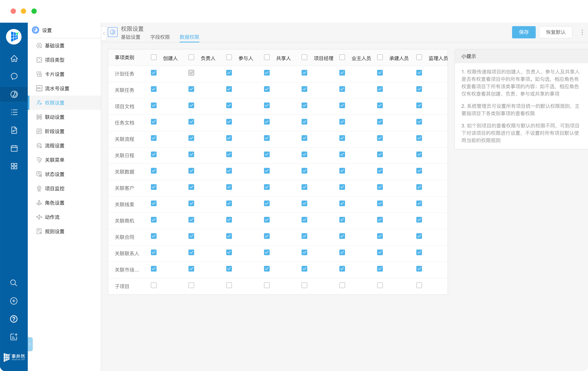Switch to the 字段权限 tab
The height and width of the screenshot is (371, 588).
point(160,37)
